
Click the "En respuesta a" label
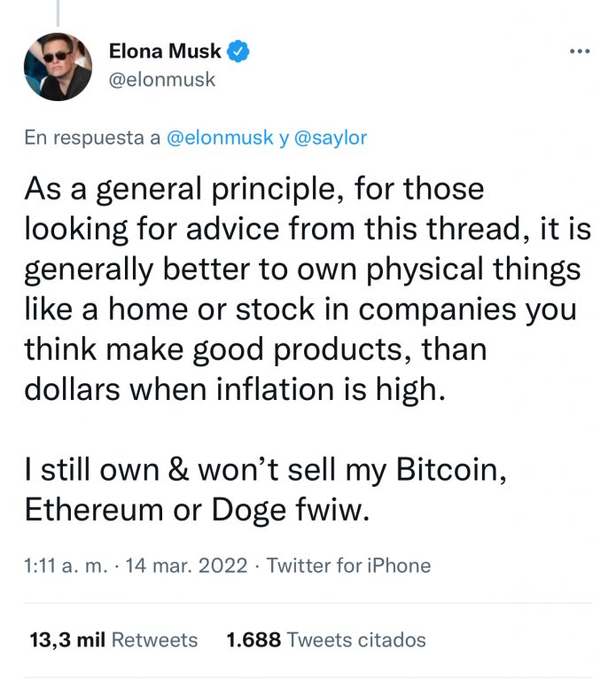click(x=92, y=137)
